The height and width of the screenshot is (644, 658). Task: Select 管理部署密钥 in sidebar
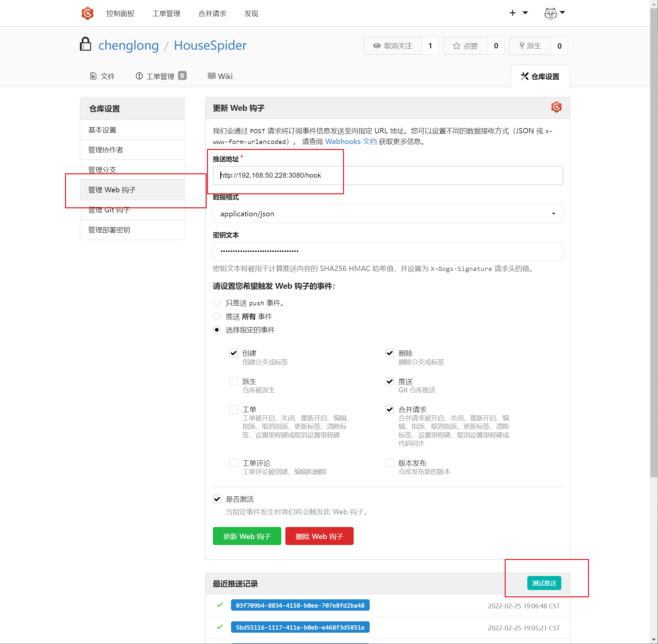point(132,230)
